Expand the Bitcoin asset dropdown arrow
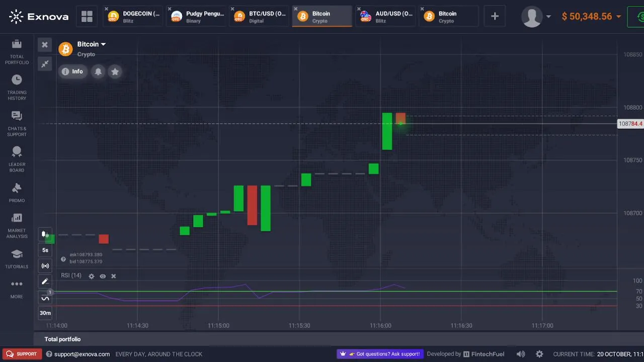Screen dimensions: 644x362 [103, 44]
